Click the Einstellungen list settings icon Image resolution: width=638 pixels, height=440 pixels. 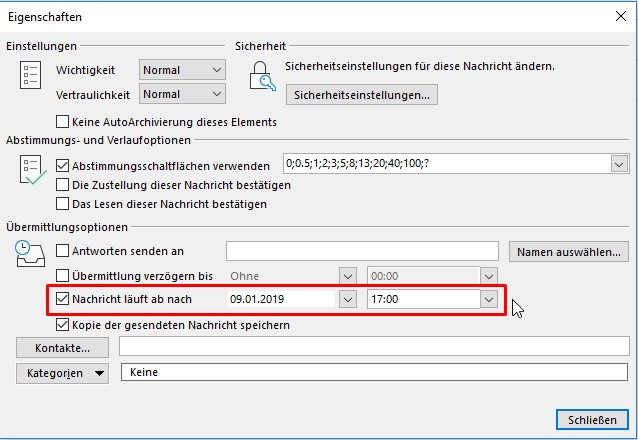[31, 75]
